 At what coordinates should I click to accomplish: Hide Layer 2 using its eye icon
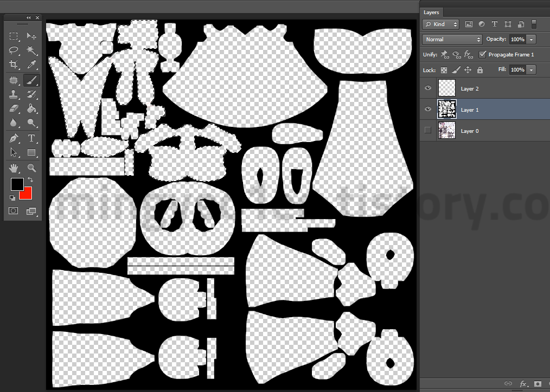tap(428, 88)
